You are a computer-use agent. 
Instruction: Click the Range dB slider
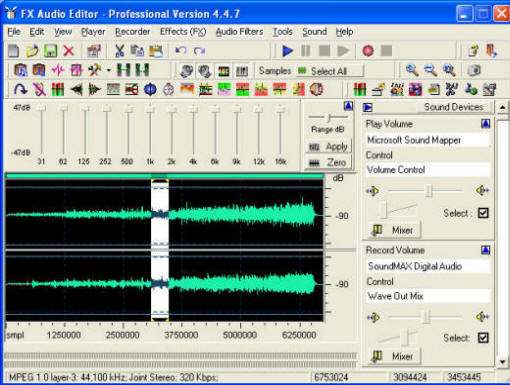click(328, 117)
